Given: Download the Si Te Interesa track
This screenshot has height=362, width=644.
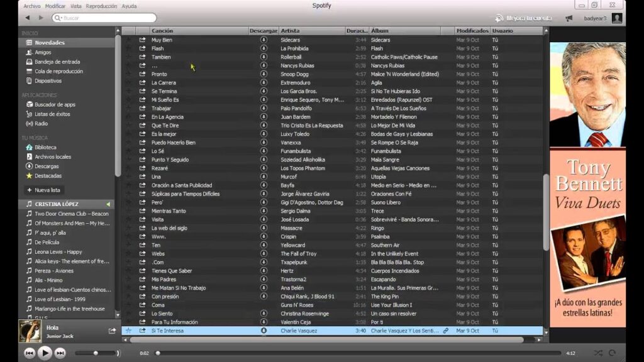Looking at the screenshot, I should 264,331.
